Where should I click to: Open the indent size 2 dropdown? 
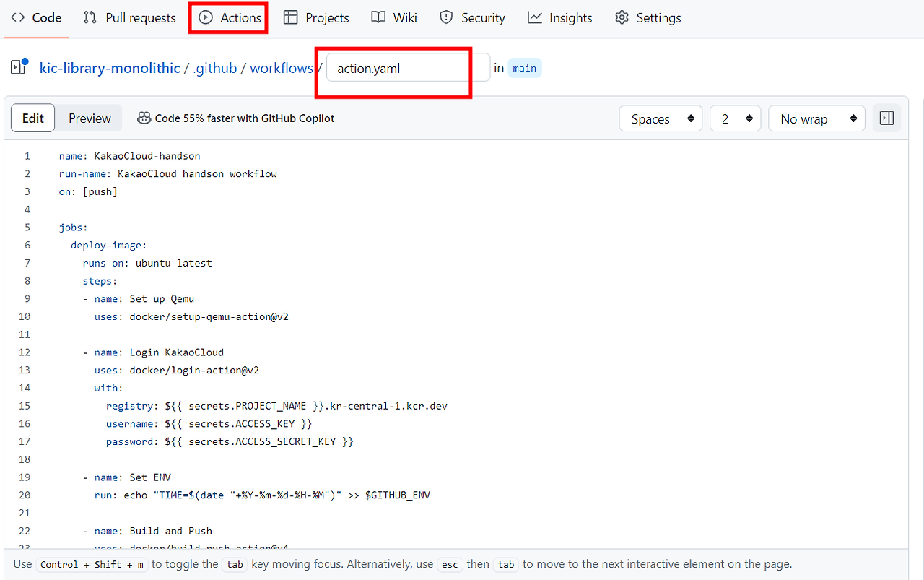tap(736, 118)
